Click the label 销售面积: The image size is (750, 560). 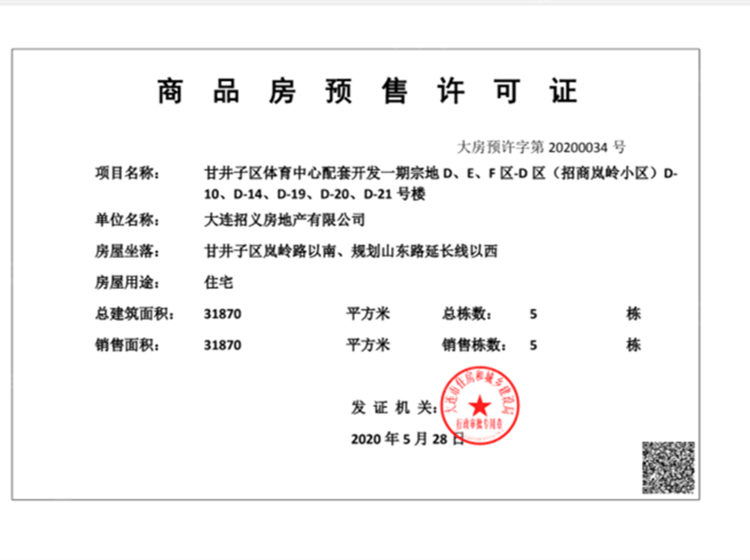click(127, 345)
